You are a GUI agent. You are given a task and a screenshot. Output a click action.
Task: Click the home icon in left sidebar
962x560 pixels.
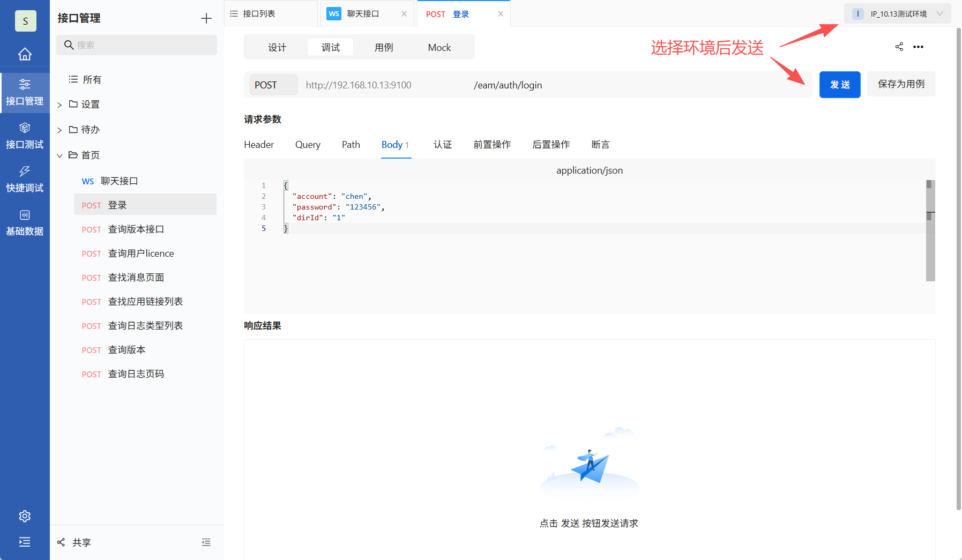coord(25,54)
